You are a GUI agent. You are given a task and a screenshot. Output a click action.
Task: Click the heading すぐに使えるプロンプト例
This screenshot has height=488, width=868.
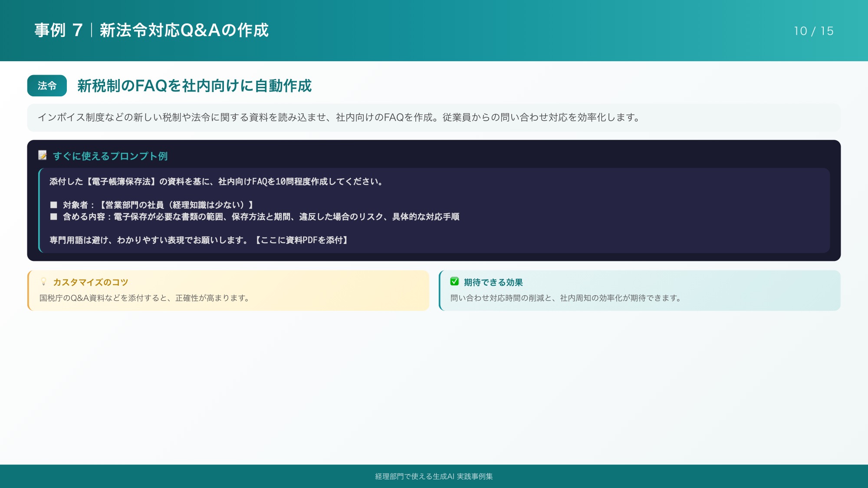coord(110,156)
